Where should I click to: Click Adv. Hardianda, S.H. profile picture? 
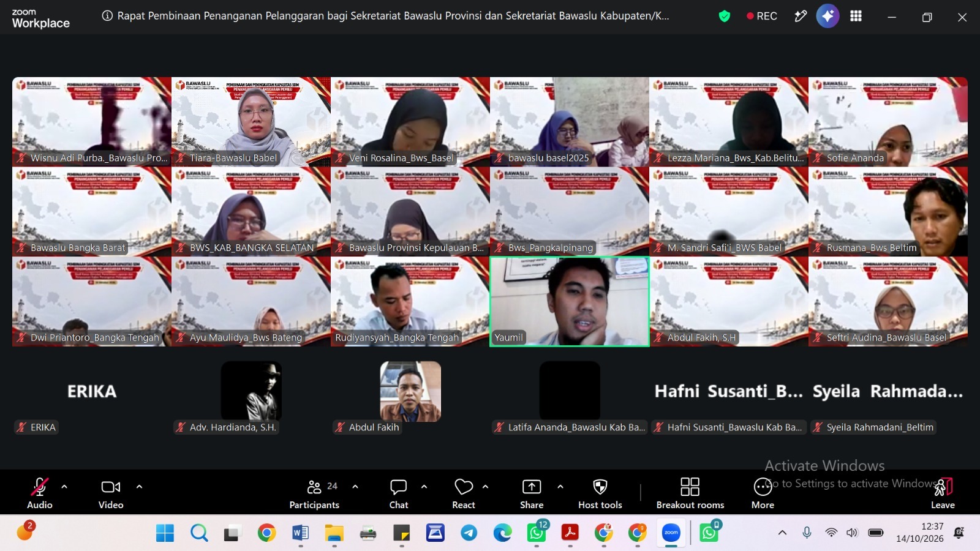point(251,391)
